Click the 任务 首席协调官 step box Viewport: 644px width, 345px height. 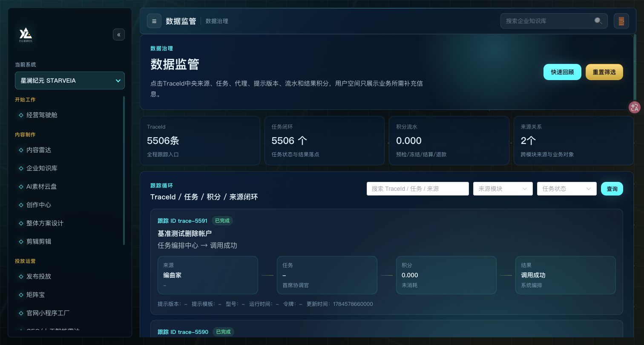coord(327,275)
